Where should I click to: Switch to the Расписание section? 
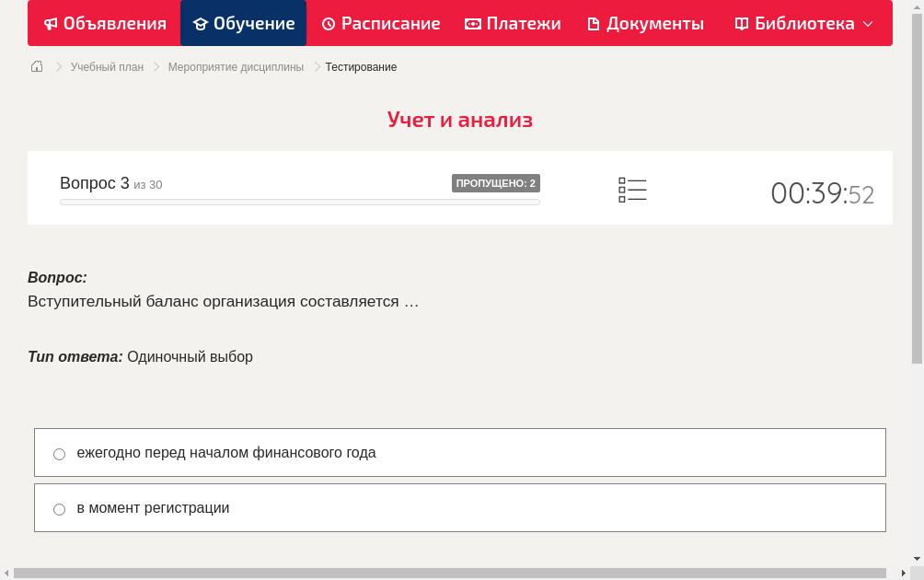[381, 23]
